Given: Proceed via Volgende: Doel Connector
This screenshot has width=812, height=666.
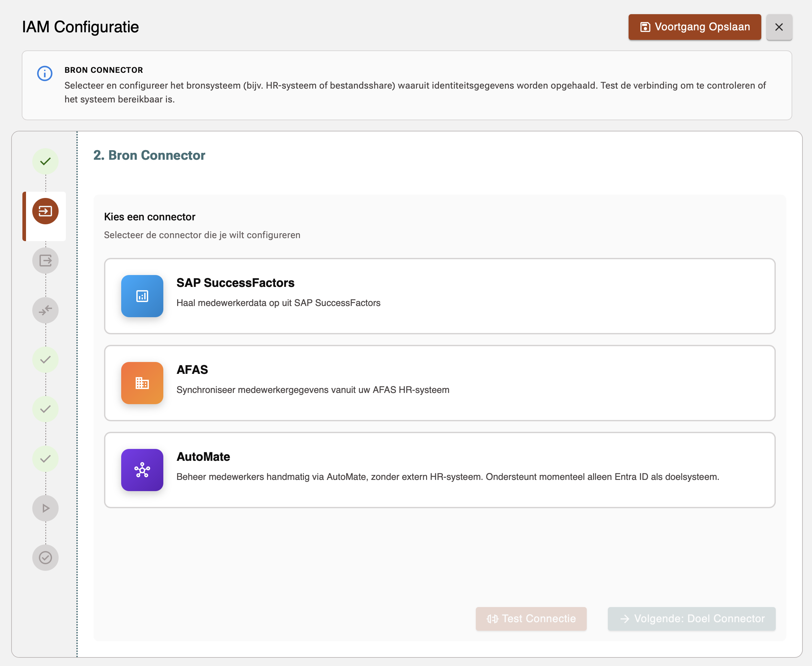Looking at the screenshot, I should coord(691,619).
